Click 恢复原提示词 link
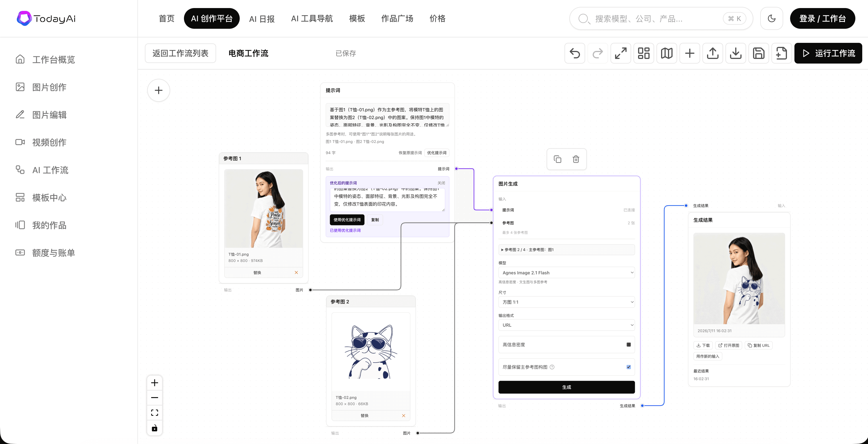868x444 pixels. [410, 153]
